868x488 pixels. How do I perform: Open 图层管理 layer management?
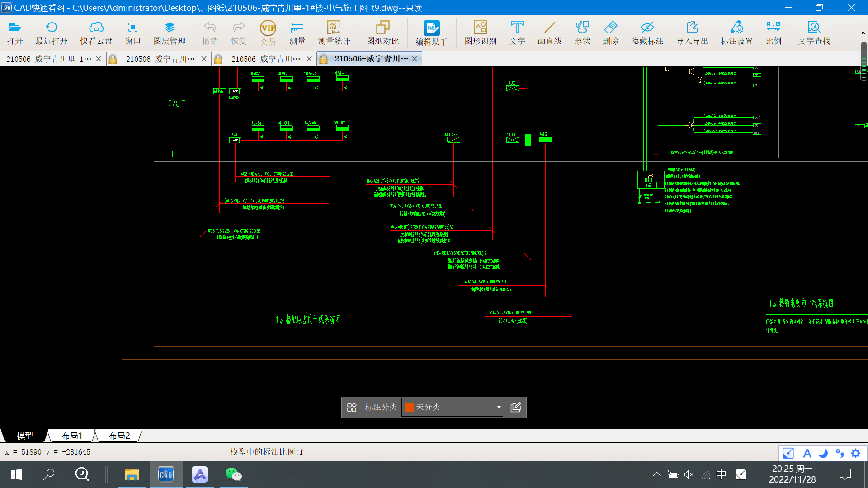pyautogui.click(x=170, y=33)
